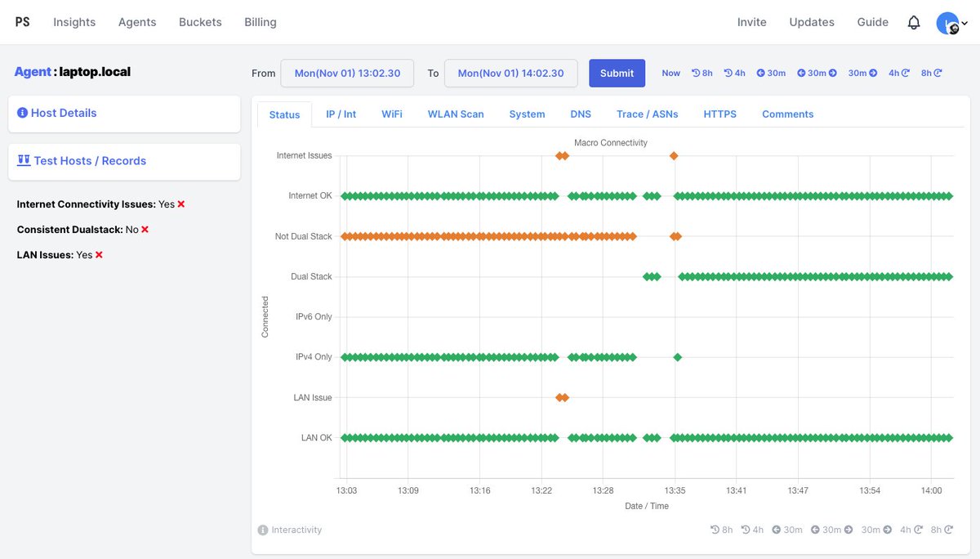The height and width of the screenshot is (559, 980).
Task: Expand the user avatar dropdown chevron
Action: coord(964,23)
